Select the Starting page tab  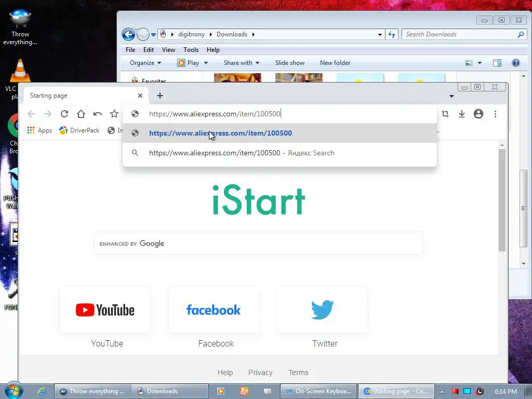pos(86,96)
